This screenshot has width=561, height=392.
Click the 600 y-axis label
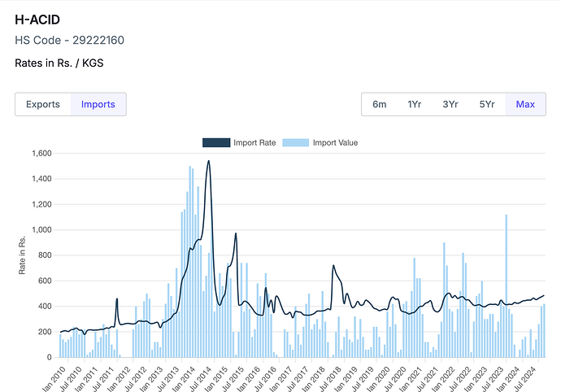[45, 281]
